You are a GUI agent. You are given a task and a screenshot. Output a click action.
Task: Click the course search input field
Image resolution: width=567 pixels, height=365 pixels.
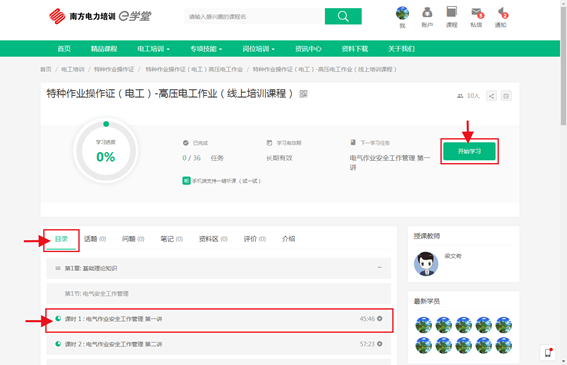254,16
